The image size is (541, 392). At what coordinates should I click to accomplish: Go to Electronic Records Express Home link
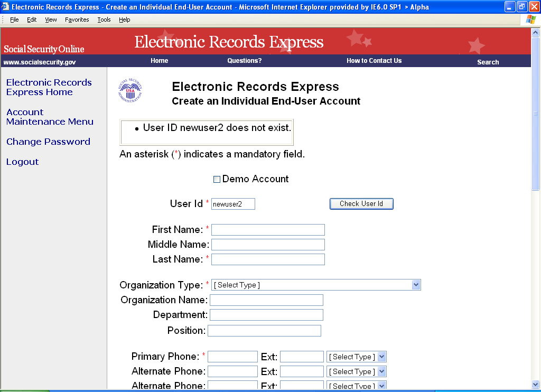(x=49, y=87)
